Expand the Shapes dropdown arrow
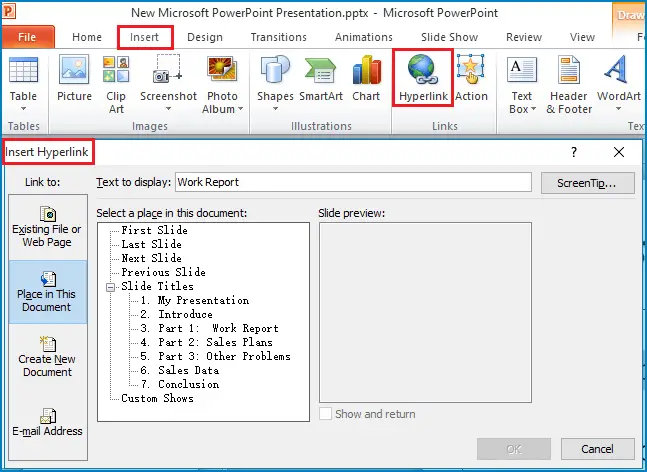 (x=275, y=109)
